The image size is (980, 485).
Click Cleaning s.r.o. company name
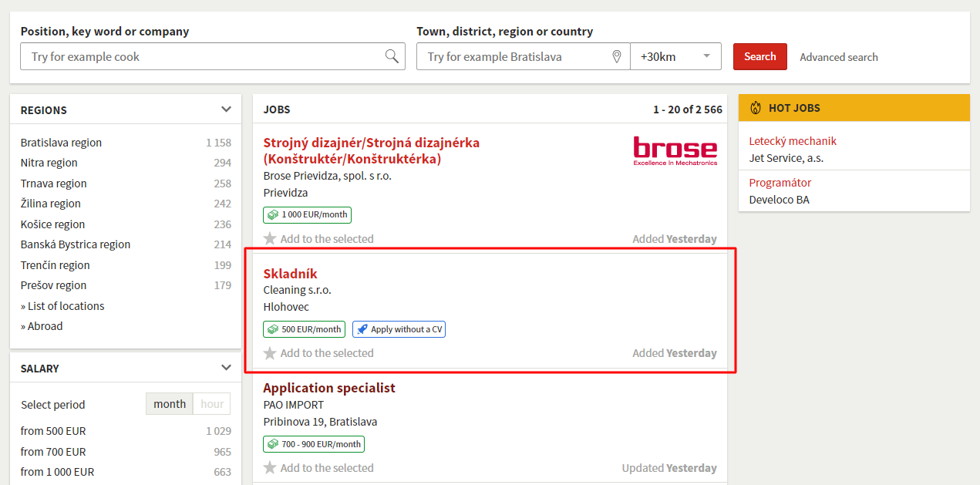(x=298, y=290)
